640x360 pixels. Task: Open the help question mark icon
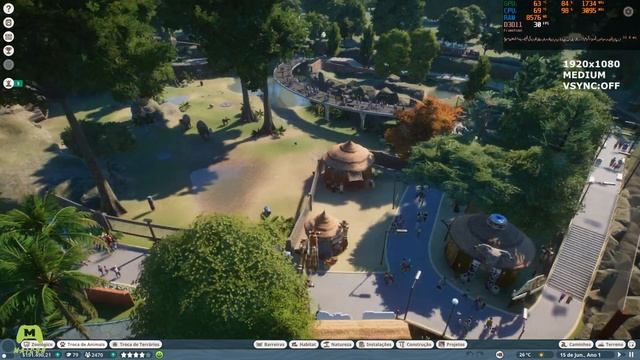click(x=9, y=8)
